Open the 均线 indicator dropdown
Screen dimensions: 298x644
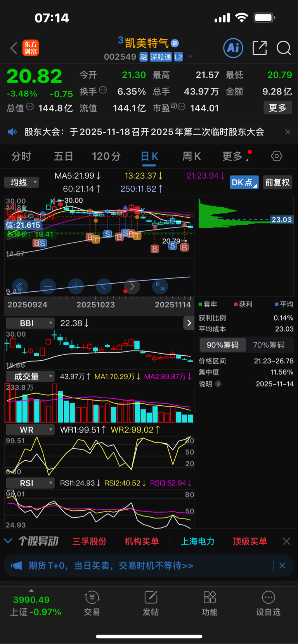[22, 182]
